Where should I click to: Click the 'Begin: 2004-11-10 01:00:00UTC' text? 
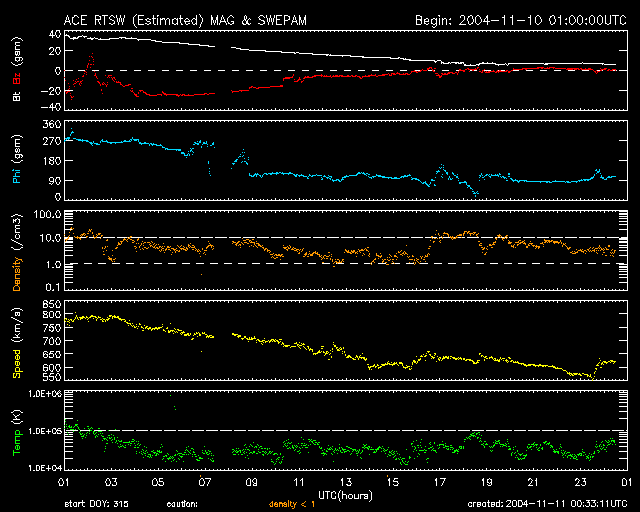(x=521, y=20)
